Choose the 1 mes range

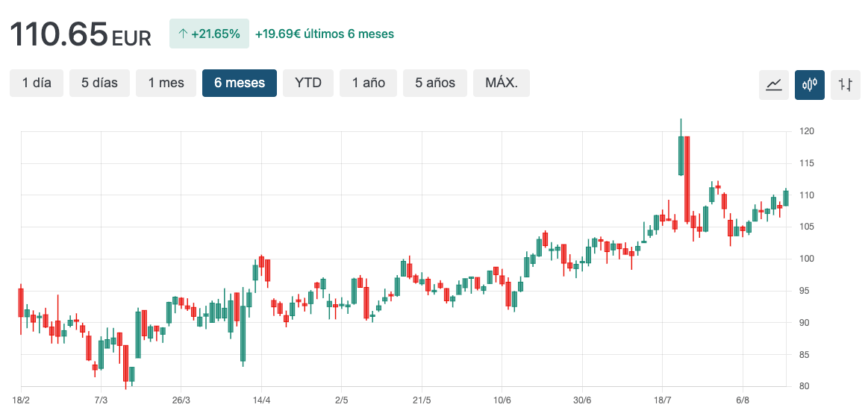coord(166,83)
